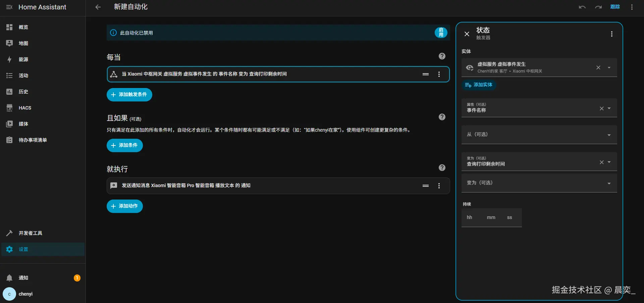Click the notification count badge

point(77,278)
